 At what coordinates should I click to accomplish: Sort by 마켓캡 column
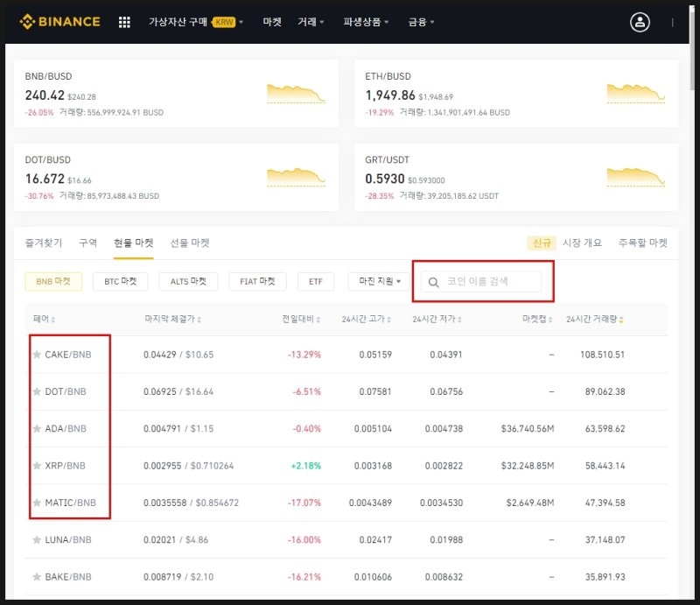coord(537,319)
